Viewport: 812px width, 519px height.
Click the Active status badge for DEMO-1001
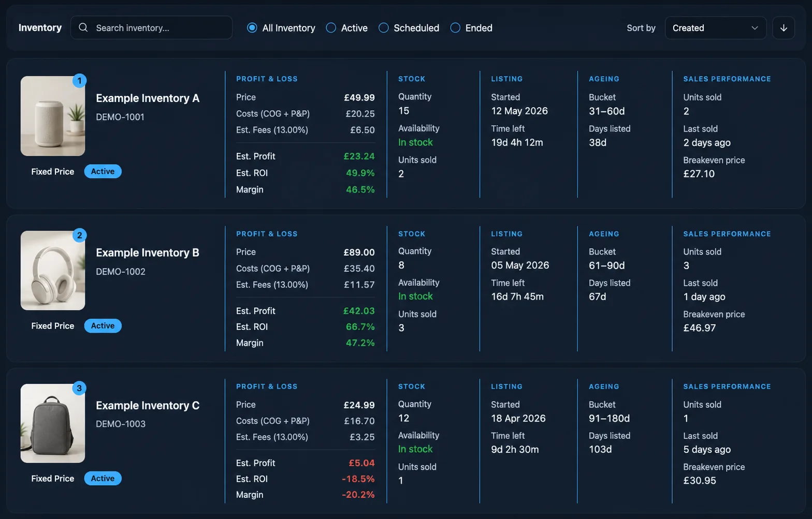pyautogui.click(x=103, y=171)
